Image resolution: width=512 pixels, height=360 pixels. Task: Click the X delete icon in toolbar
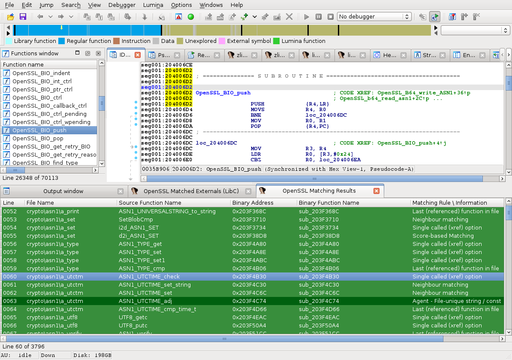289,17
